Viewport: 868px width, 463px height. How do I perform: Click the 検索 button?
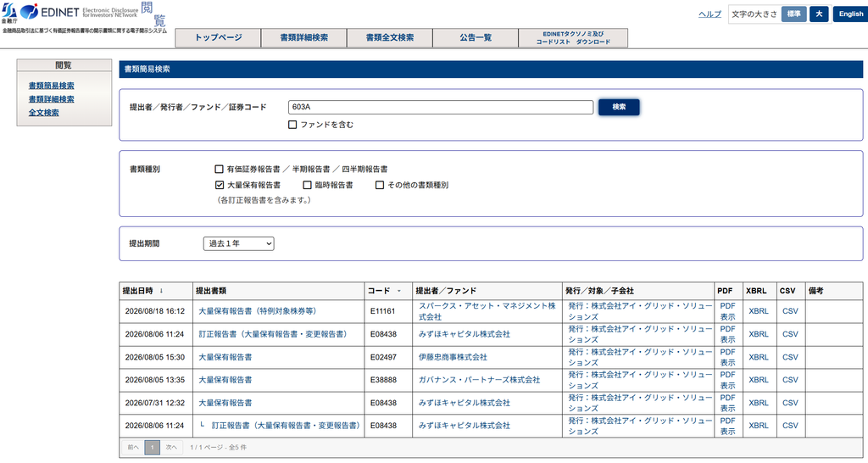tap(619, 107)
